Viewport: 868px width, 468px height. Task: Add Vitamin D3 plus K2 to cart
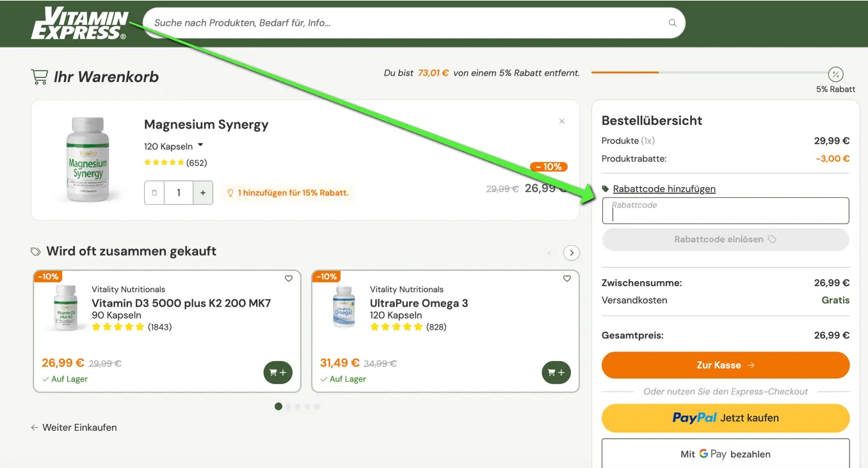[278, 373]
